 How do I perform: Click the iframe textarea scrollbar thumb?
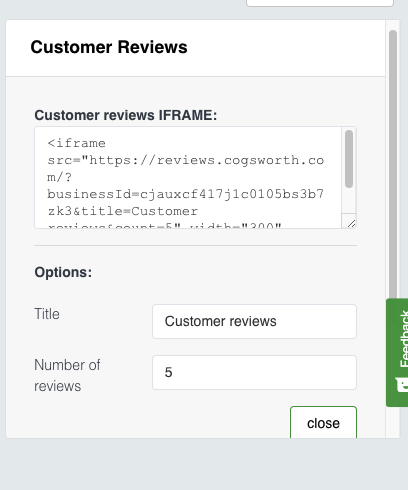(x=349, y=159)
